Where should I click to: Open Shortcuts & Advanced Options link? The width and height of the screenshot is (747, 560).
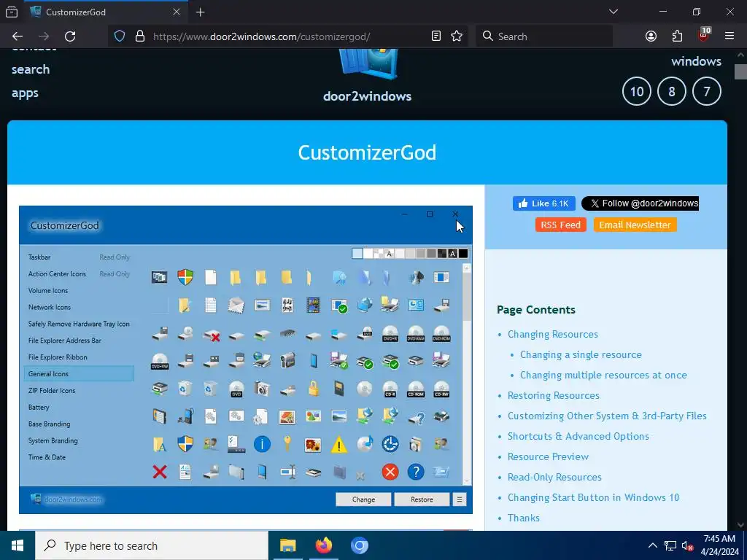tap(578, 437)
